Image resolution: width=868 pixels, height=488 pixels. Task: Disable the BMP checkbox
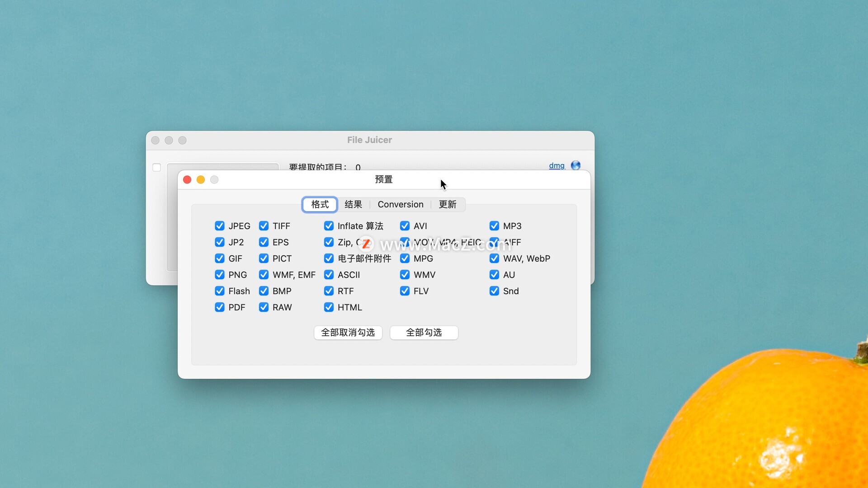[x=264, y=291]
